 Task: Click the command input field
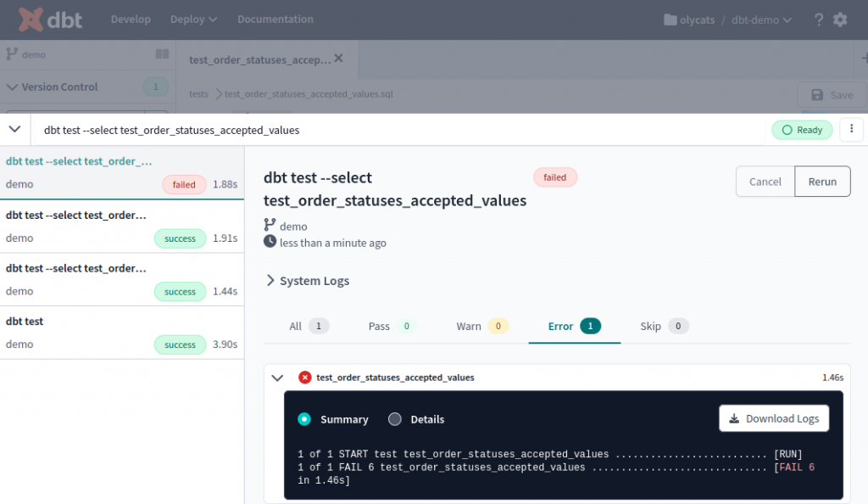[x=398, y=130]
